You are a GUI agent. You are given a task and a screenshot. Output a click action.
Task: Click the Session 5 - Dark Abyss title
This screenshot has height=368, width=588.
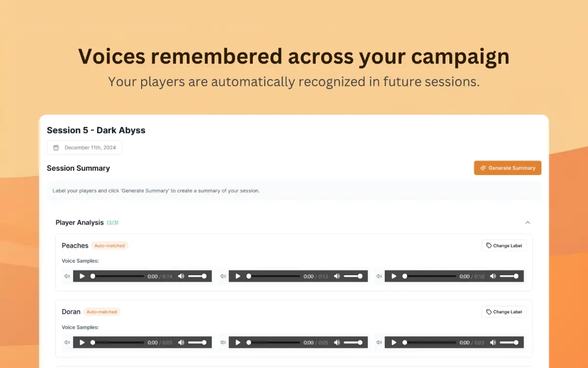96,130
